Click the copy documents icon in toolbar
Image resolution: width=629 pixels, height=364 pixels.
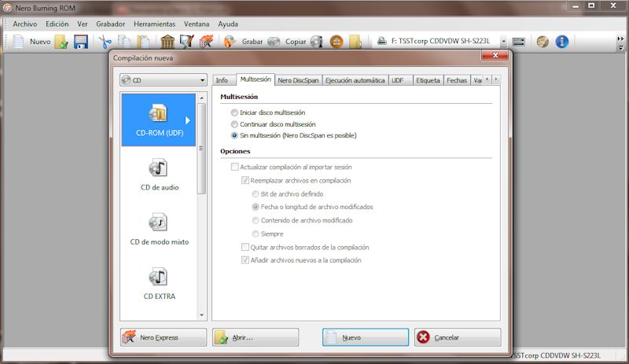[x=124, y=42]
